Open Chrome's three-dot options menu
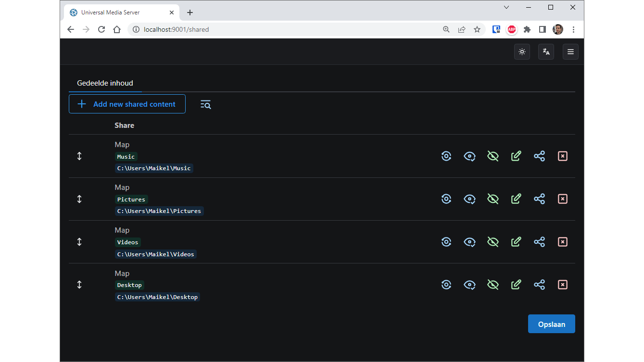Screen dimensions: 644x362 coord(573,29)
